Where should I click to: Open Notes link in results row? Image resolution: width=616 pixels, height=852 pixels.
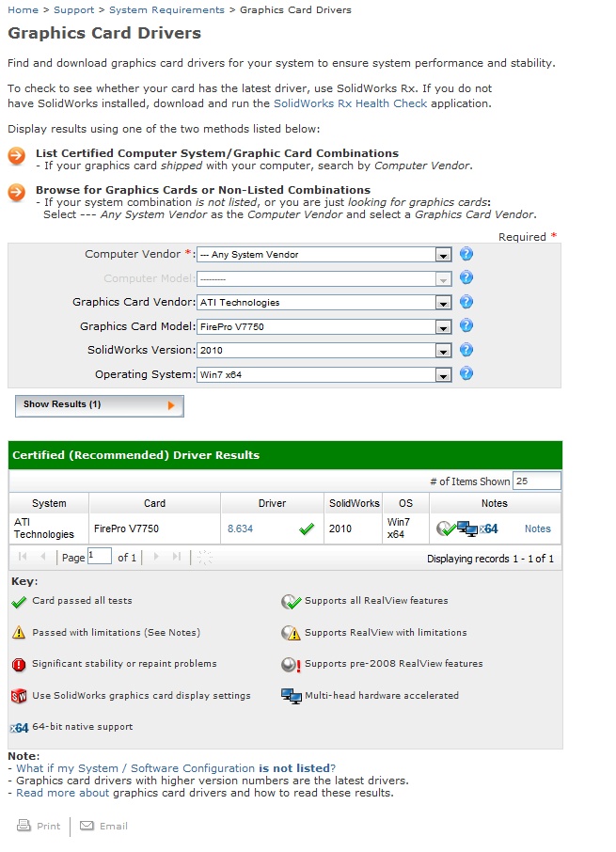[538, 529]
